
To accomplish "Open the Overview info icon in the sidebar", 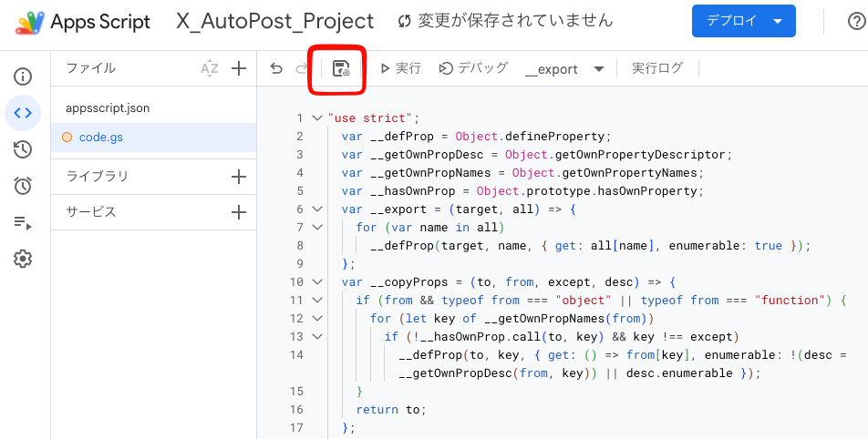I will point(23,77).
